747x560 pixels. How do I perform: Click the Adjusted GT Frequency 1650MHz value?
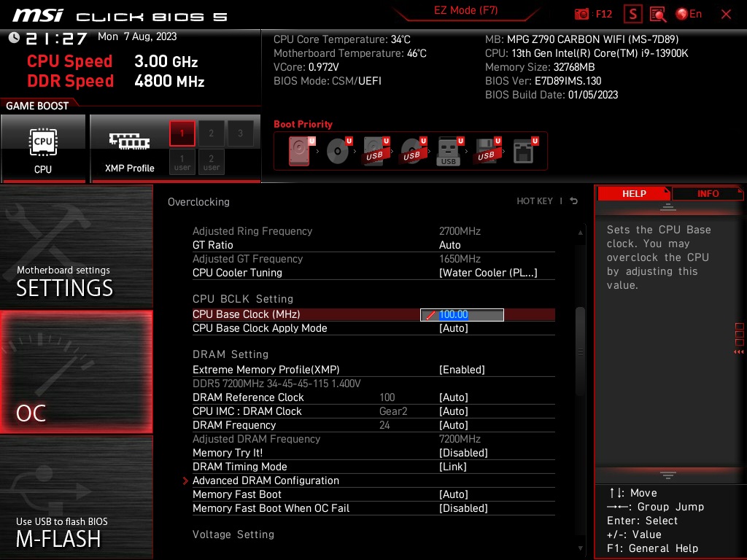pos(460,259)
